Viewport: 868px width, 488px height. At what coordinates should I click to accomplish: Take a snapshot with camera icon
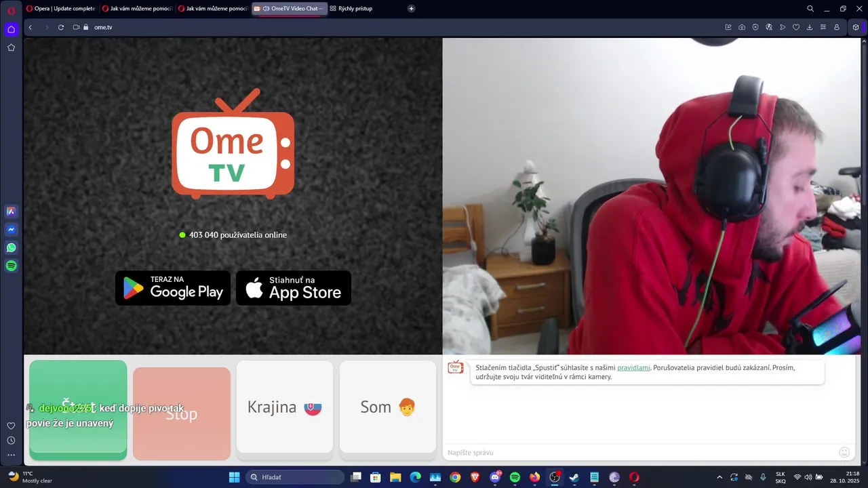[742, 27]
